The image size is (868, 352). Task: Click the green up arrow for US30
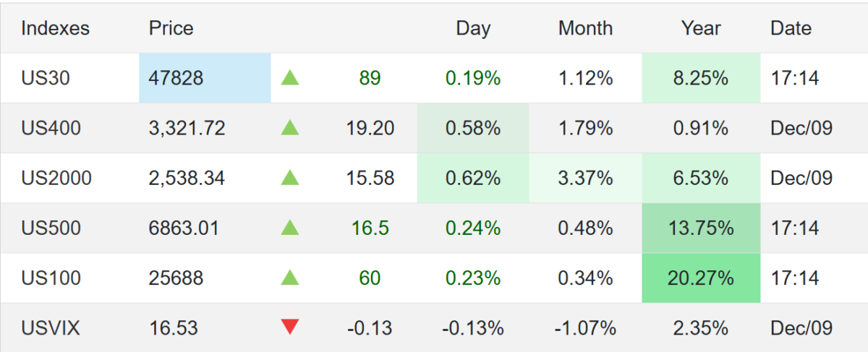290,78
